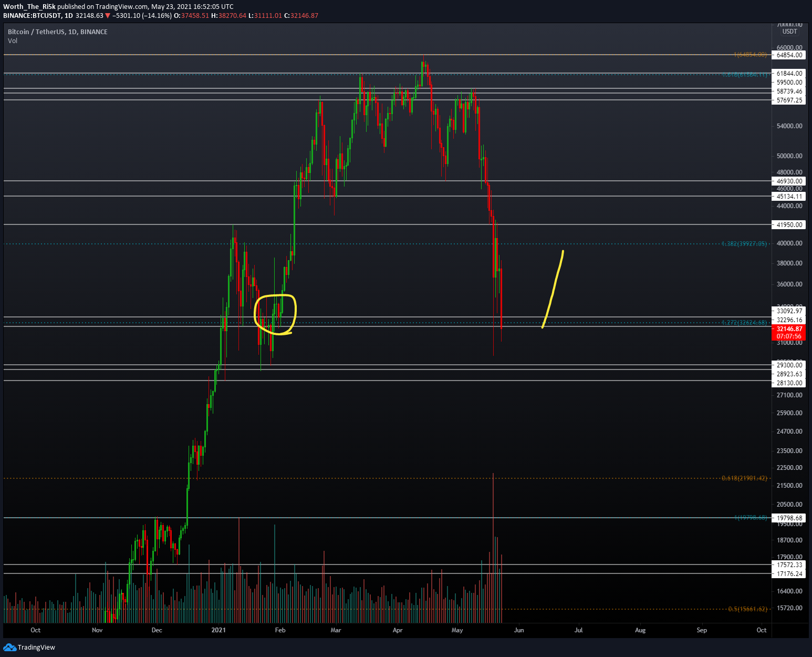Click the 38000.00 axis value

tap(789, 263)
